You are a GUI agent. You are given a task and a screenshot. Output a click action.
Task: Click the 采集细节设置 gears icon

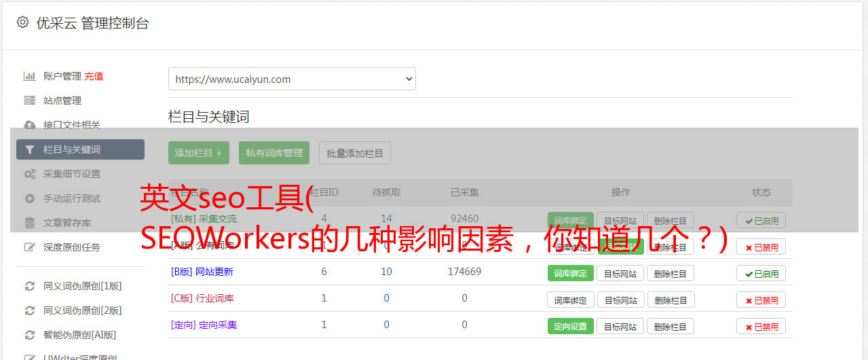coord(30,174)
